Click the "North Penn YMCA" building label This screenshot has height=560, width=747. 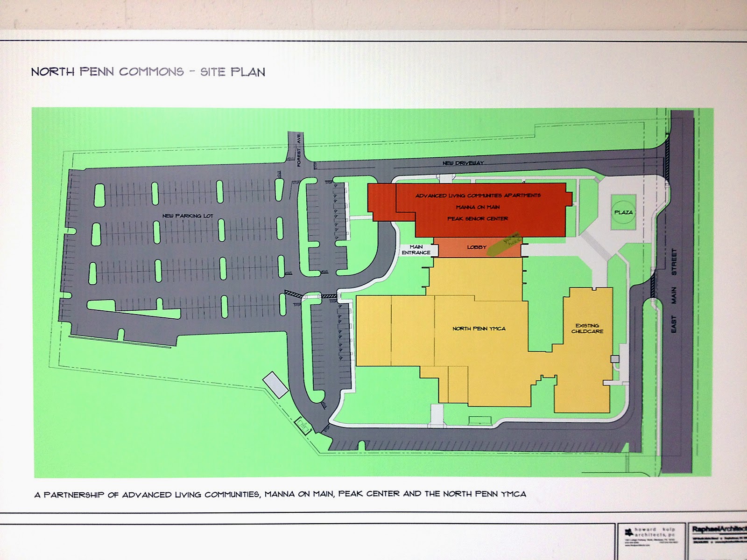pyautogui.click(x=479, y=329)
